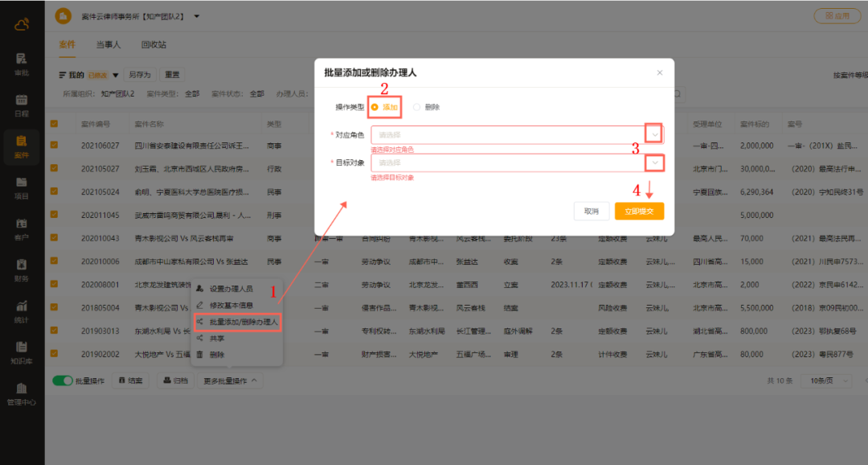Screen dimensions: 868x465
Task: Switch to the 当事人 tab
Action: (x=108, y=45)
